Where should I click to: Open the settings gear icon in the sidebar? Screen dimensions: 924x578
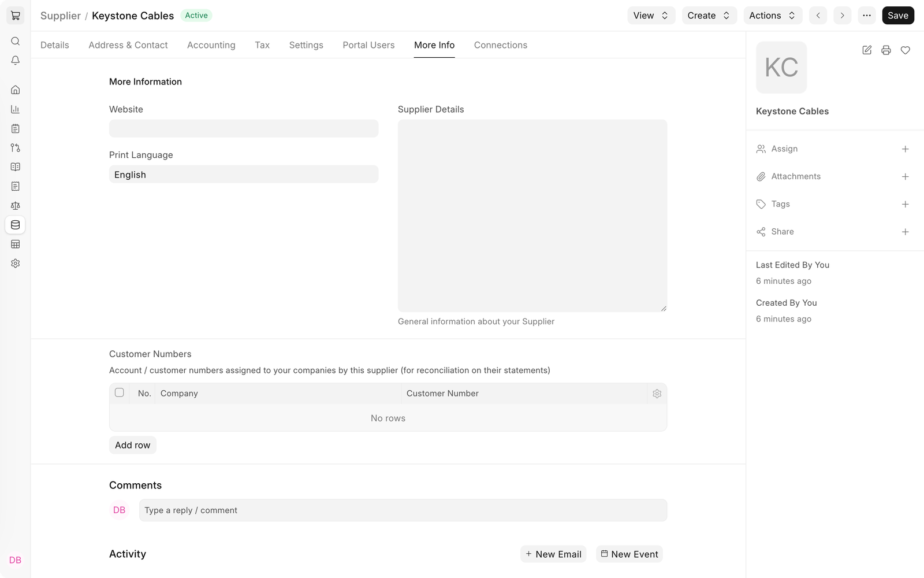tap(16, 264)
